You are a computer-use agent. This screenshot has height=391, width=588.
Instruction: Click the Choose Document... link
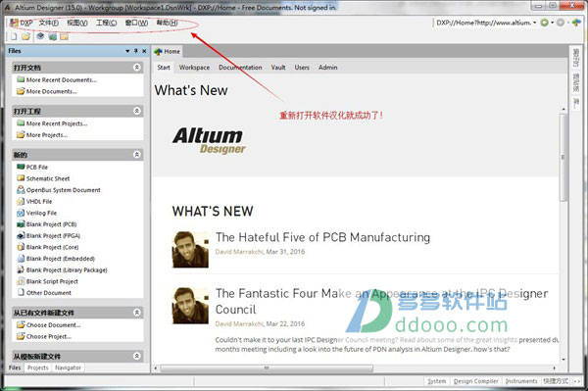[53, 324]
